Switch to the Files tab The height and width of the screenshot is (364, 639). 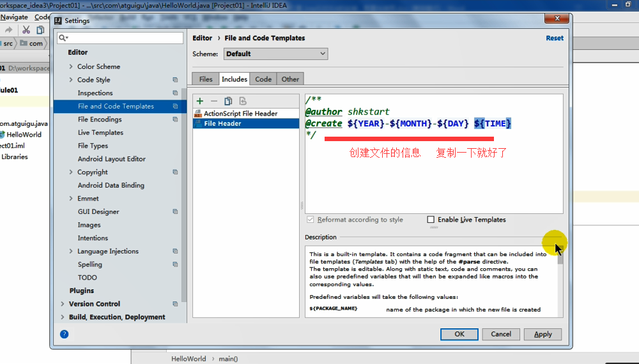(x=206, y=79)
